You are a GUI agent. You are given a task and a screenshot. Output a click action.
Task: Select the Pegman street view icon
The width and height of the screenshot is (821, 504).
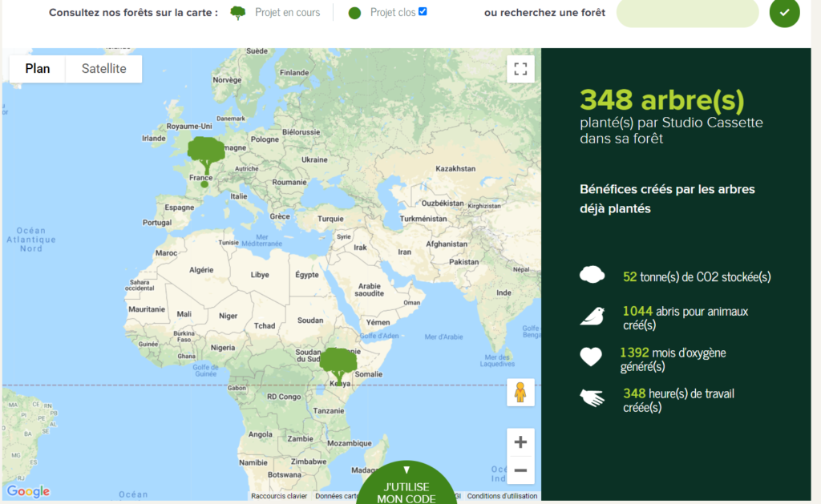click(520, 393)
